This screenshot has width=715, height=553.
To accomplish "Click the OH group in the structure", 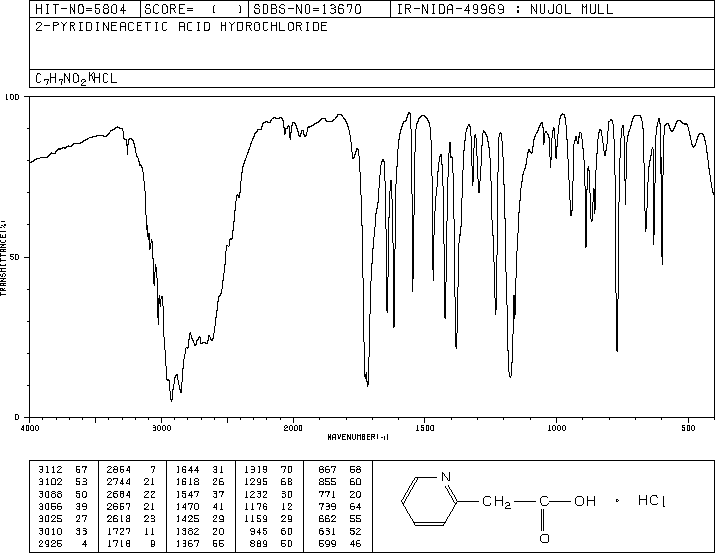I will (x=585, y=501).
